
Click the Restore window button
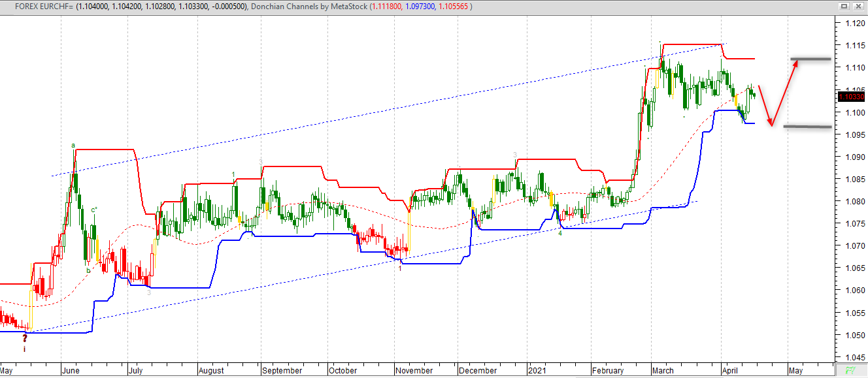[x=843, y=6]
